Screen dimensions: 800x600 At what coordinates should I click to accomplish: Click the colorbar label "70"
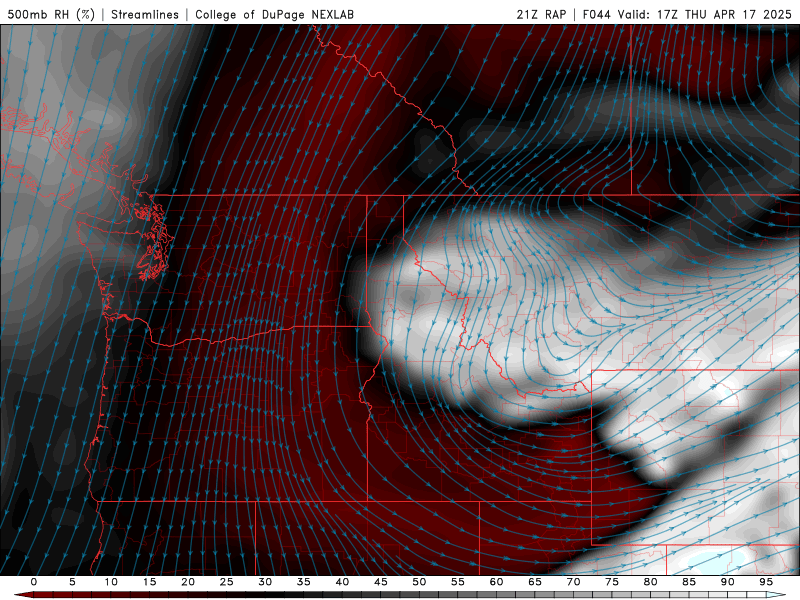(573, 582)
